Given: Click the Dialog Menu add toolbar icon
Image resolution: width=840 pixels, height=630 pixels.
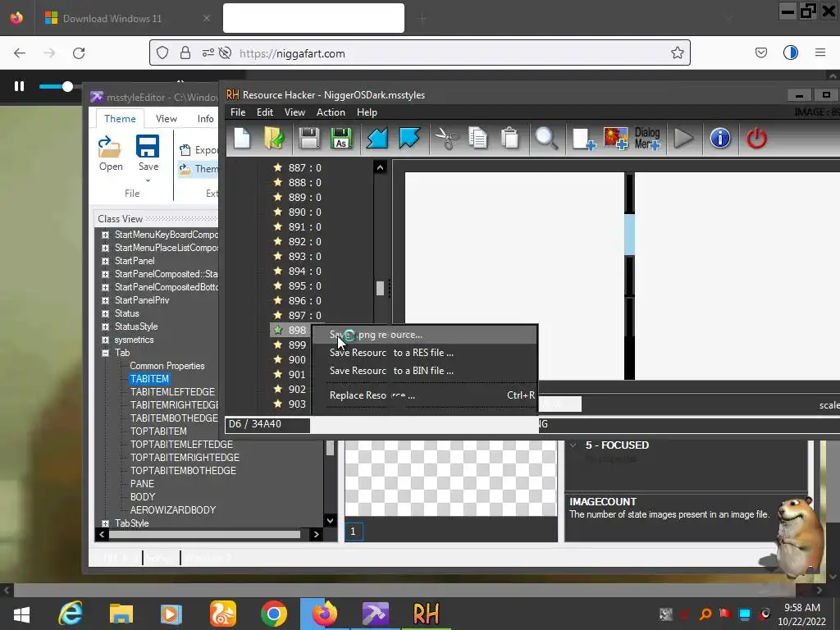Looking at the screenshot, I should point(647,138).
